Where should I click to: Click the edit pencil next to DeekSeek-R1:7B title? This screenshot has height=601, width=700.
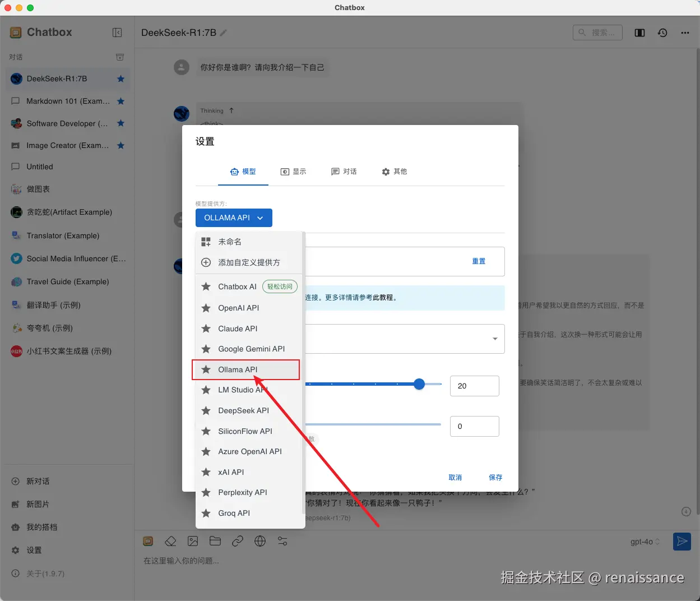point(223,33)
